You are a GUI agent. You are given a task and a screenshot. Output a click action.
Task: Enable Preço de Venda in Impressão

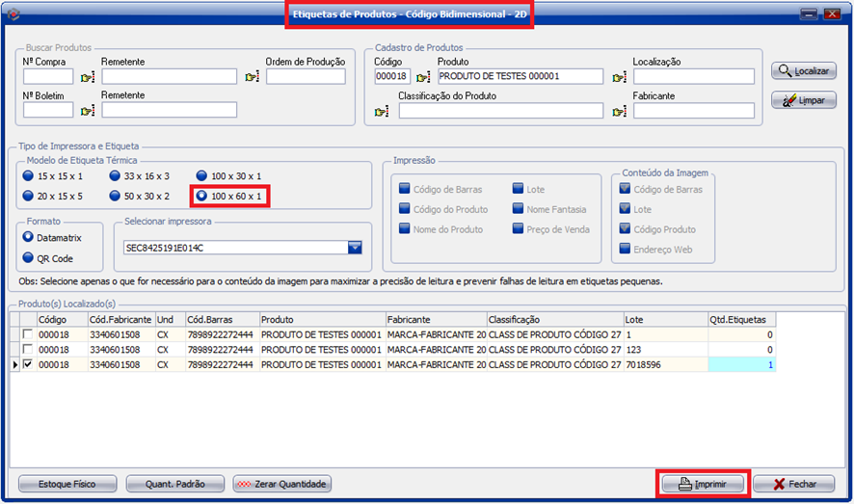coord(519,229)
